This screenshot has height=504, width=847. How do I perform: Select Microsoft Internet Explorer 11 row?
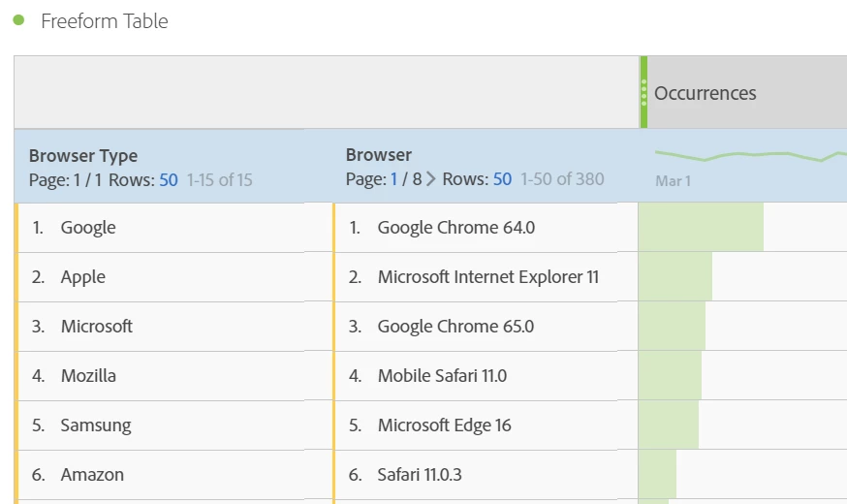point(486,277)
